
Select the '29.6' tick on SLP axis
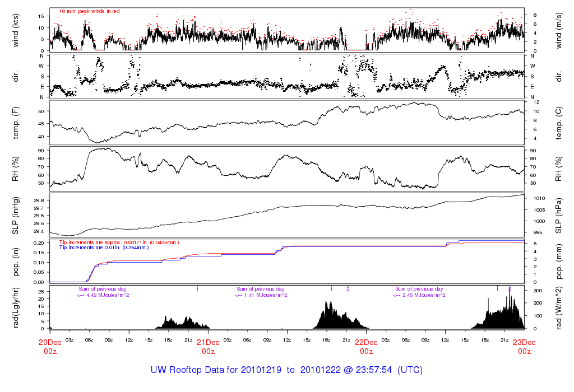pos(39,216)
